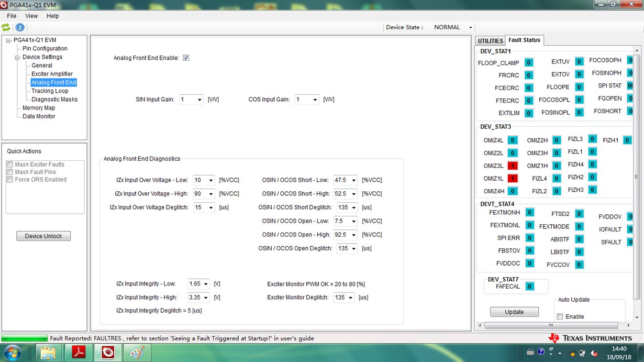Screen dimensions: 644x362
Task: Click the Update button
Action: click(x=514, y=312)
